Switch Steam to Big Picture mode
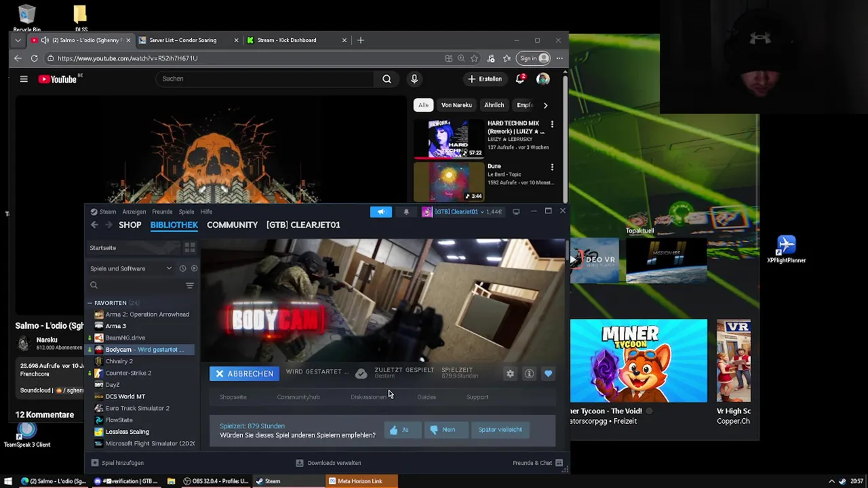The height and width of the screenshot is (488, 868). coord(516,211)
